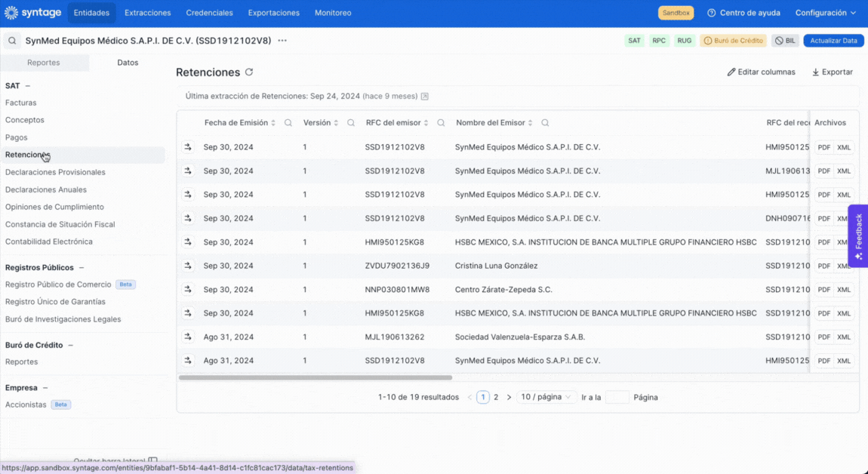Click the download icon of Exportar
Viewport: 868px width, 474px height.
(x=815, y=72)
